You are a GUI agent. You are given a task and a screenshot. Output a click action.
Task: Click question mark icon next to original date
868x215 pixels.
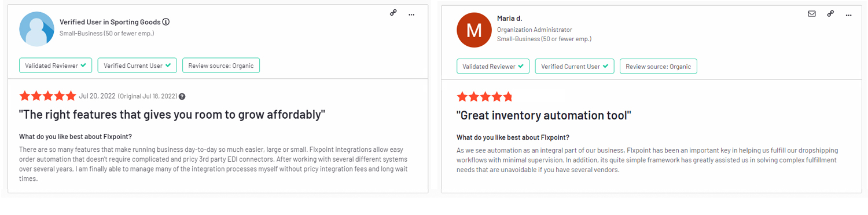[x=182, y=97]
